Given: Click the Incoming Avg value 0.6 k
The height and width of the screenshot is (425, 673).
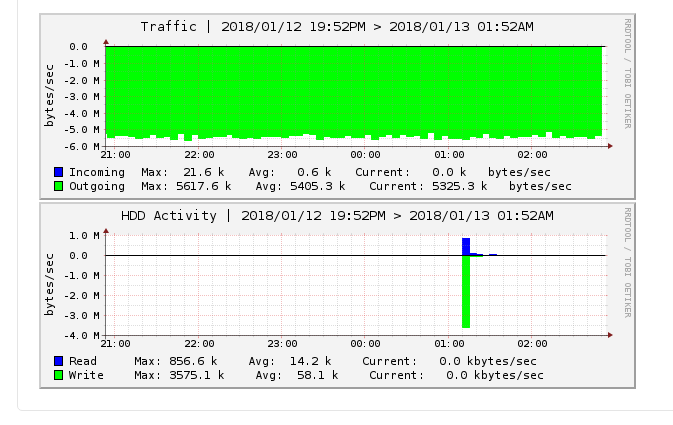Looking at the screenshot, I should tap(314, 172).
